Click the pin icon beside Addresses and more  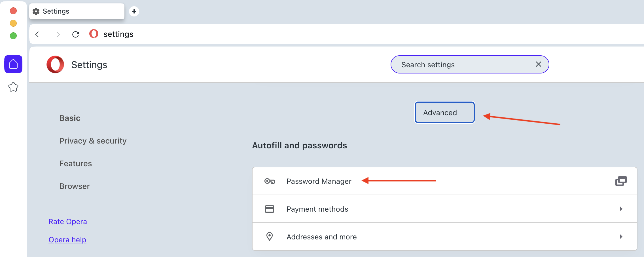coord(270,236)
